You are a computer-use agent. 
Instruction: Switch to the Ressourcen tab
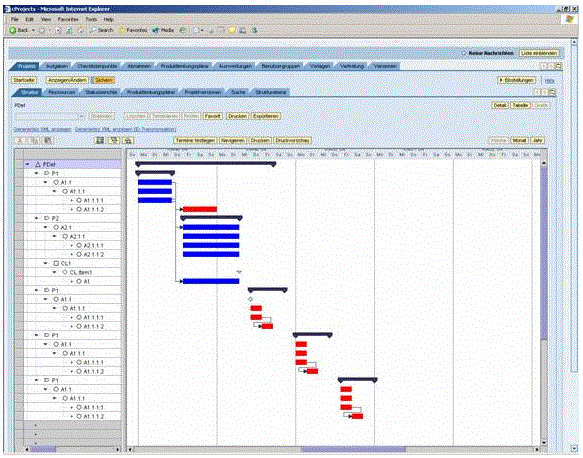tap(62, 92)
